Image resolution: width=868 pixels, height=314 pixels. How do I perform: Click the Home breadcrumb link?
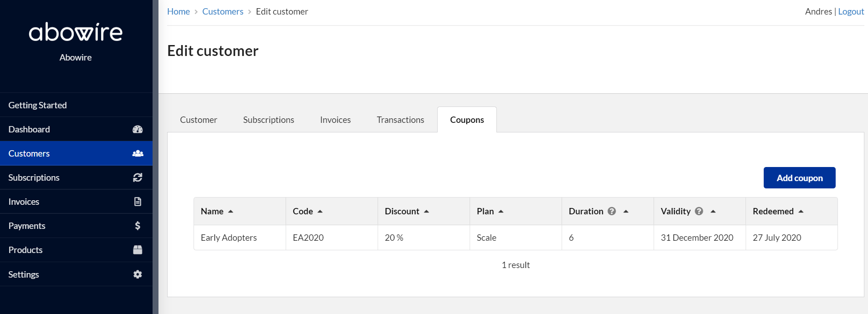pyautogui.click(x=179, y=11)
